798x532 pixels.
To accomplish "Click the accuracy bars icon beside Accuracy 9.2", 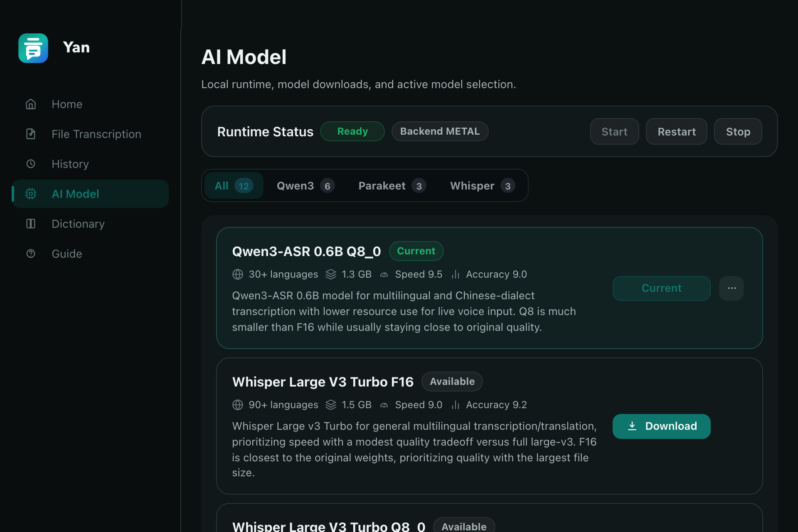I will pyautogui.click(x=456, y=405).
